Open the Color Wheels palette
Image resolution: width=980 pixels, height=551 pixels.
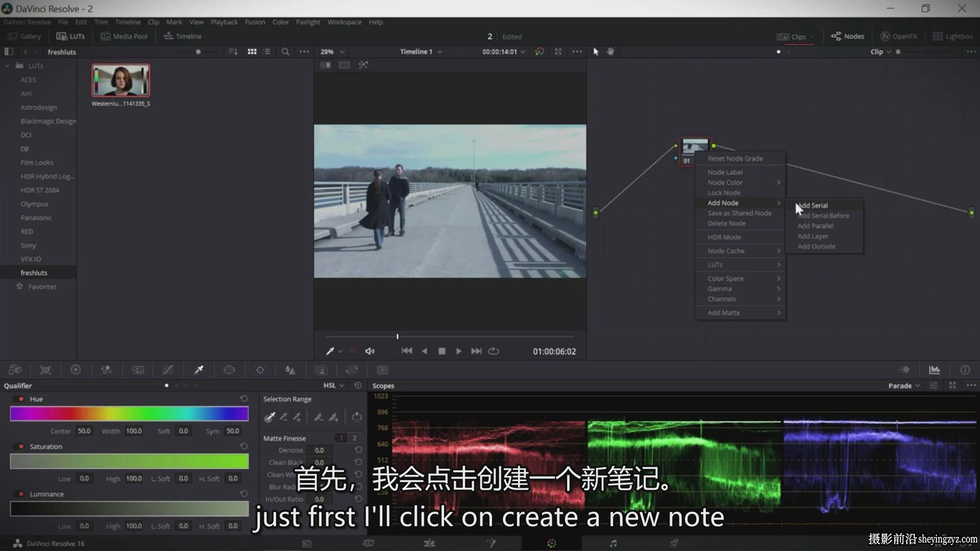[76, 370]
